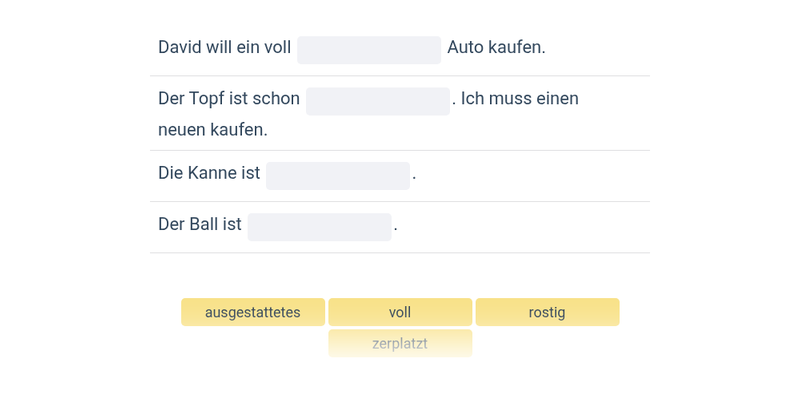Select the "voll" answer chip
Viewport: 800px width, 400px height.
pos(400,312)
